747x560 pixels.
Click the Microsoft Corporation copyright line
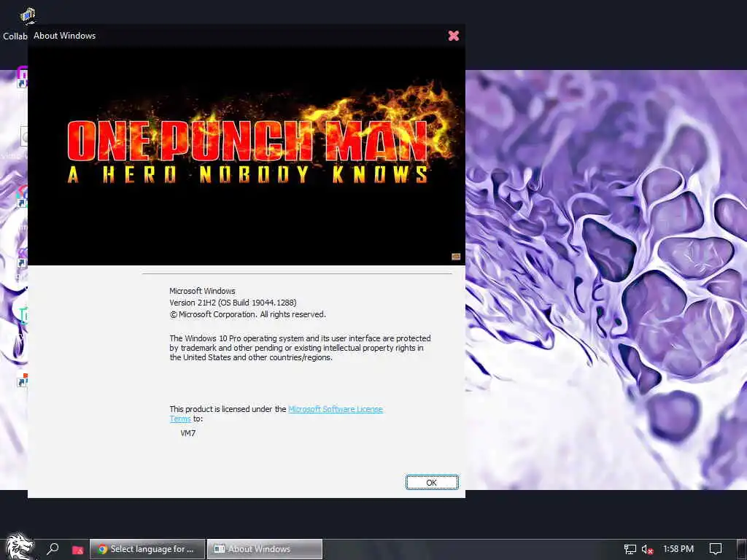point(248,314)
